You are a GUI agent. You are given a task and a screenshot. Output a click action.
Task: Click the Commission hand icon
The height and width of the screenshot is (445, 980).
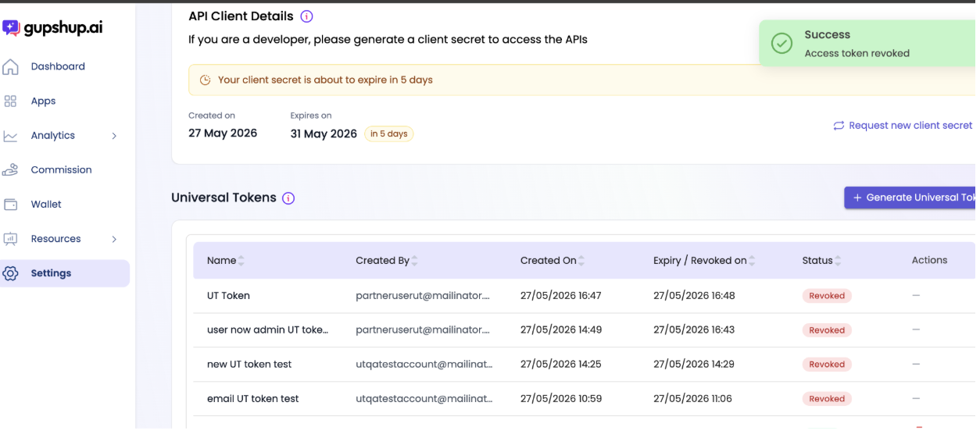(10, 169)
